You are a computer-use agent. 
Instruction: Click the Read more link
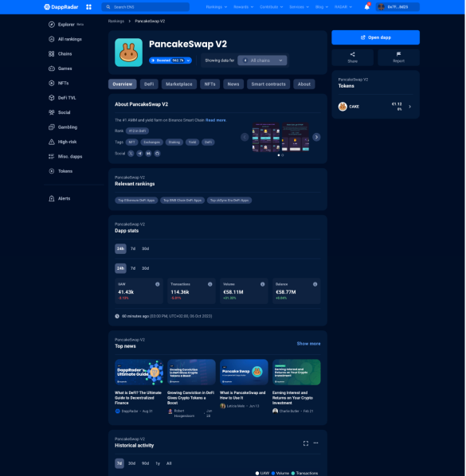216,120
